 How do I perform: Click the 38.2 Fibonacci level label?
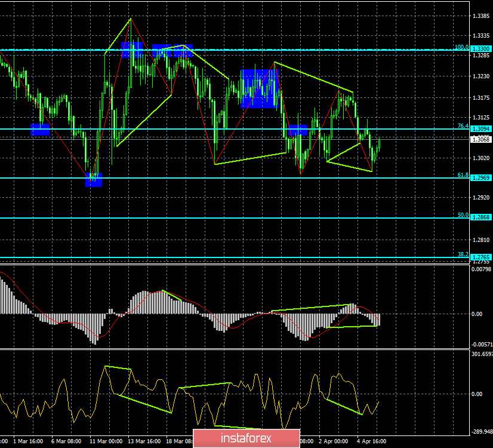[463, 254]
